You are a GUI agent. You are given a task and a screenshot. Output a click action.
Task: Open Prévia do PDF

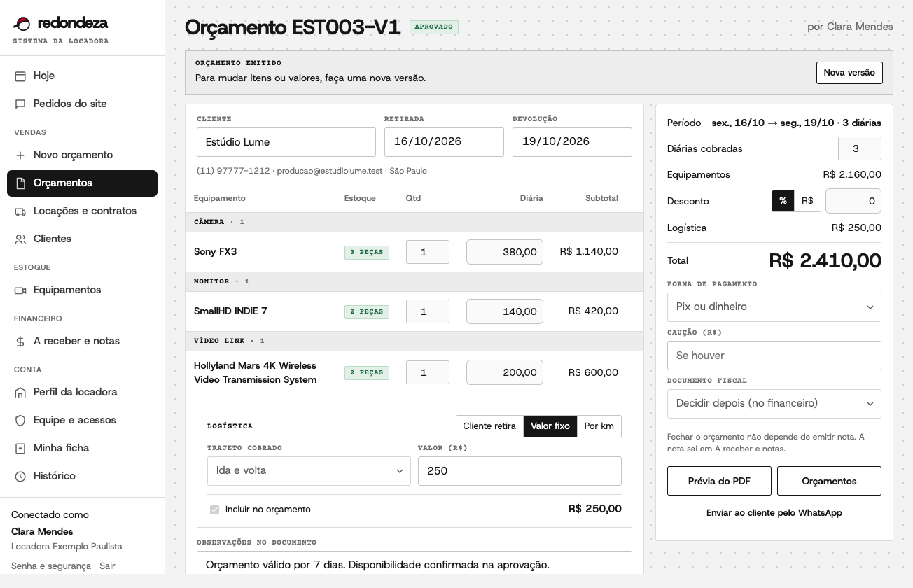[x=719, y=481]
